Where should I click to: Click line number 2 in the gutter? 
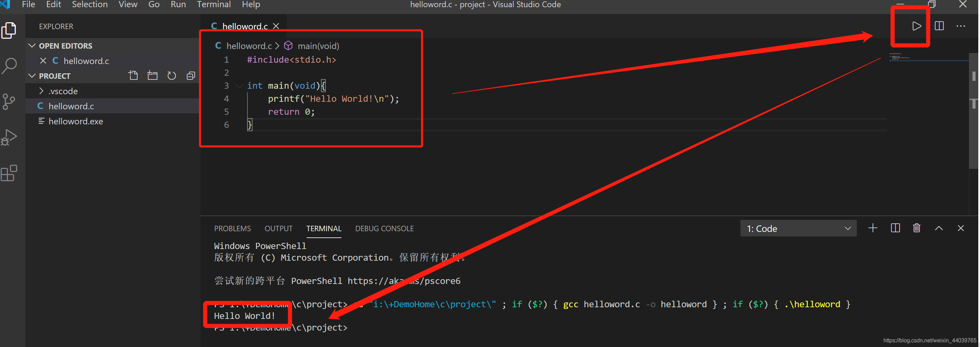pyautogui.click(x=227, y=72)
